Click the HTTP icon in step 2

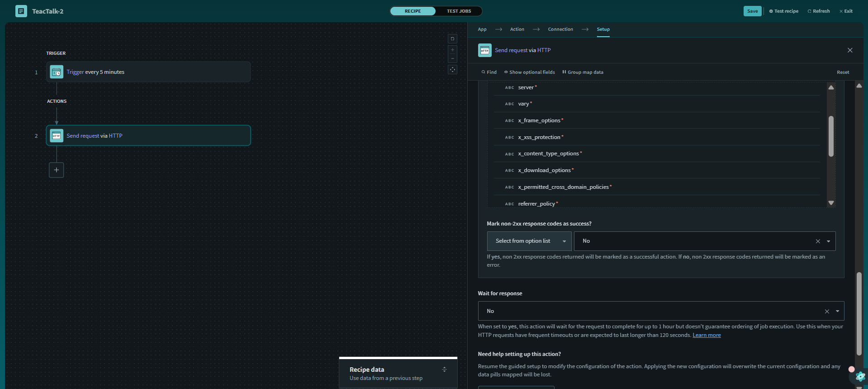57,136
